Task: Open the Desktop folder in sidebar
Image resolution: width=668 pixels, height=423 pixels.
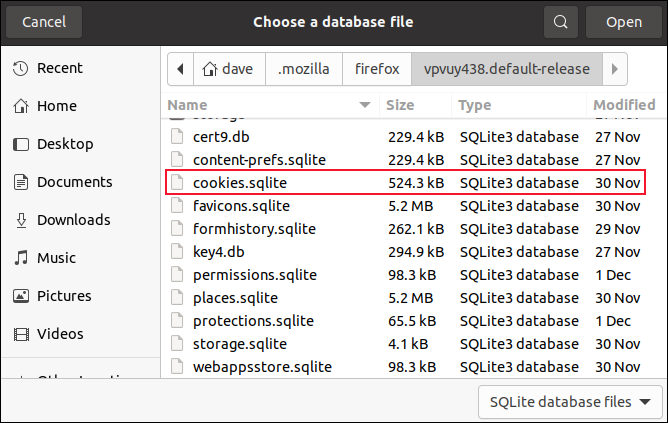Action: tap(64, 144)
